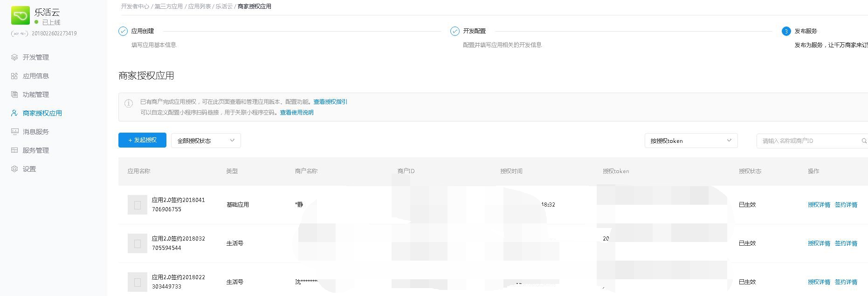Image resolution: width=868 pixels, height=296 pixels.
Task: Open the 按授权token dropdown
Action: (x=691, y=141)
